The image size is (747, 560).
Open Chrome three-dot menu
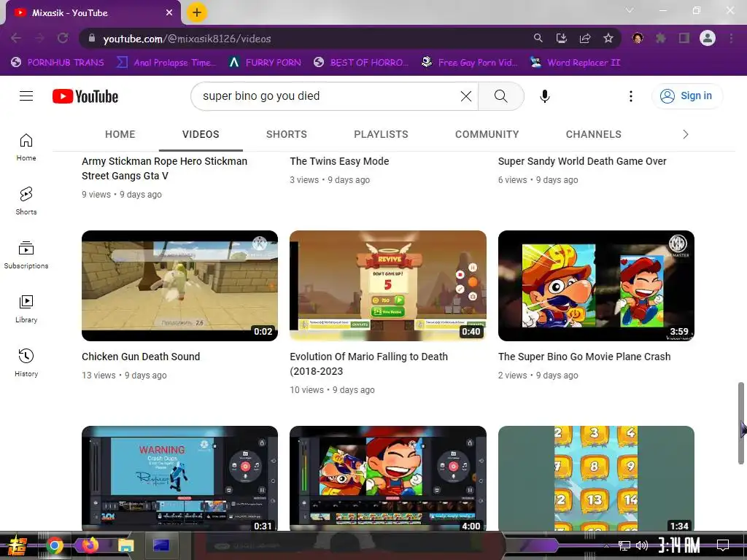coord(731,38)
